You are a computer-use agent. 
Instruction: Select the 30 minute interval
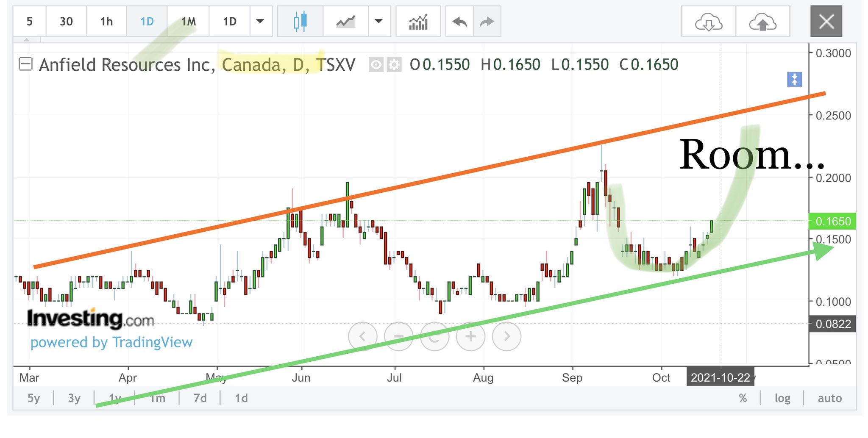click(x=66, y=21)
